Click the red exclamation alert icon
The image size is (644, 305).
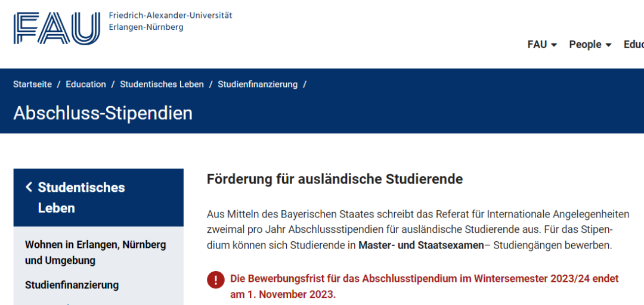216,279
